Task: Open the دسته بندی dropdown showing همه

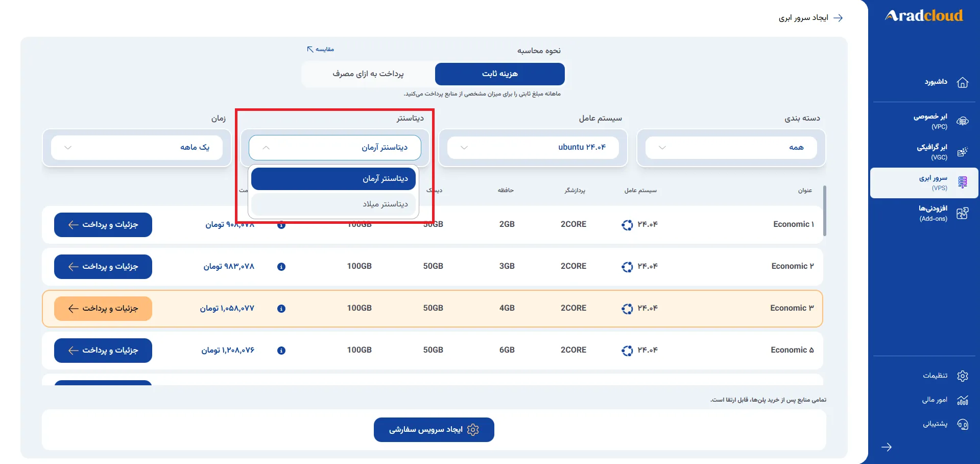Action: point(731,148)
